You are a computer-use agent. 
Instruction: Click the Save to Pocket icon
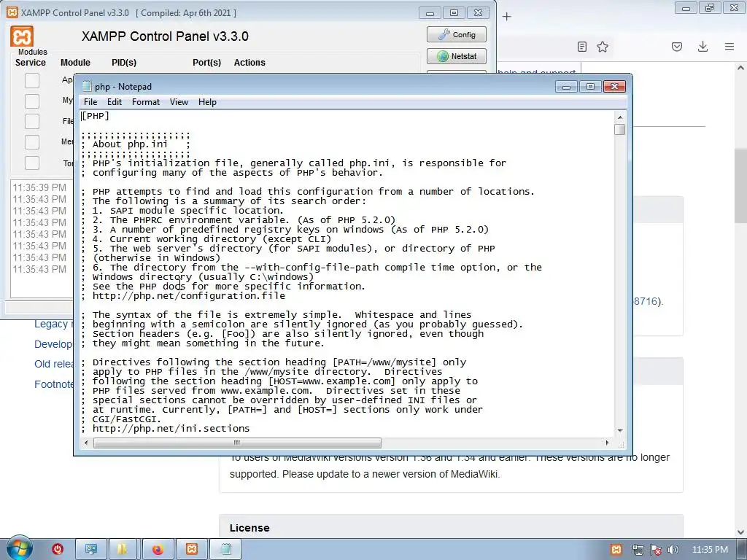(677, 47)
